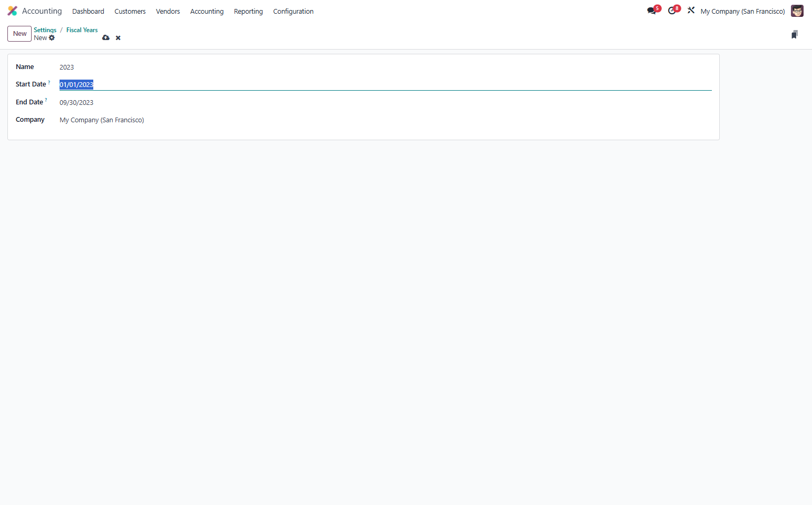The image size is (812, 505).
Task: Go to Settings breadcrumb link
Action: [45, 30]
